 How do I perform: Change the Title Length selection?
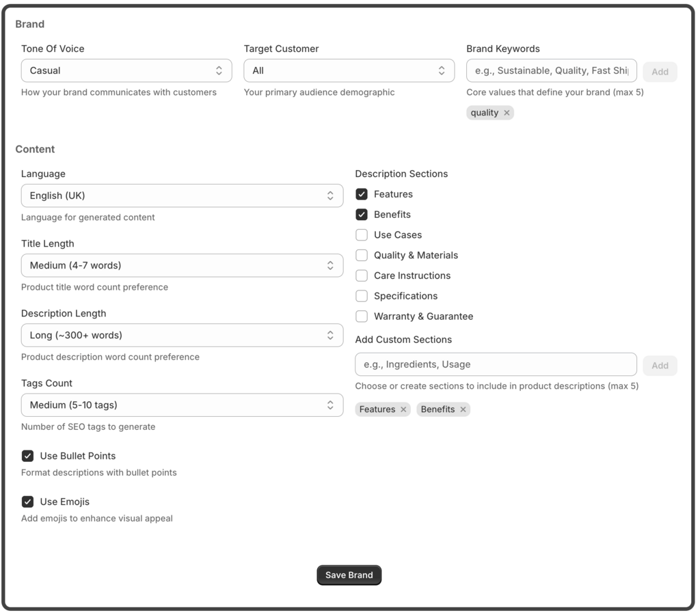(182, 265)
